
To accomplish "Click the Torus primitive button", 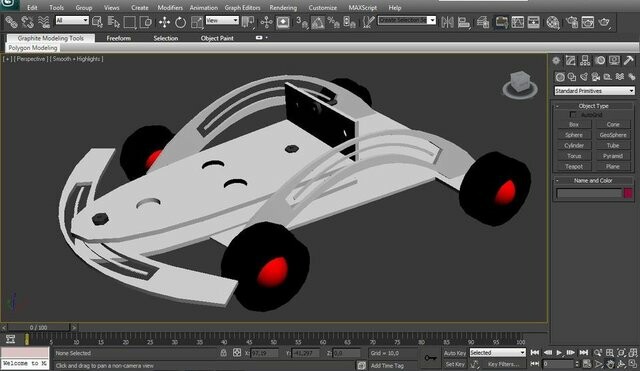I will tap(574, 156).
